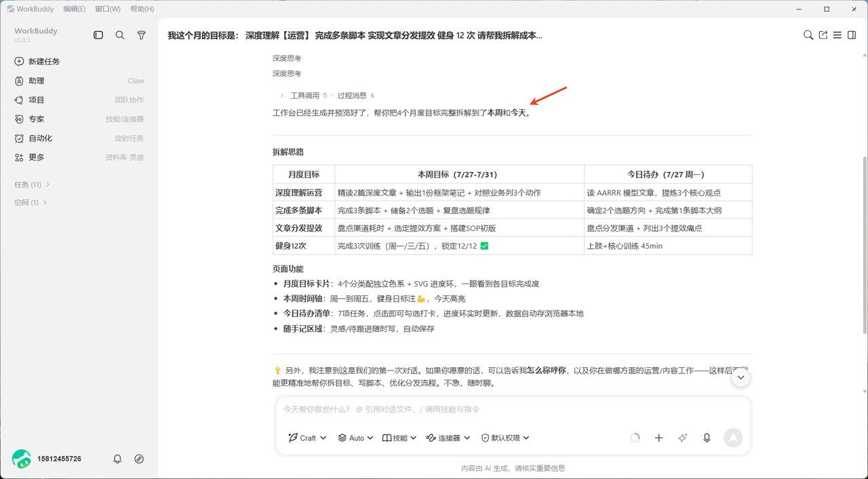
Task: Click the sparkle enhance prompt icon
Action: (683, 438)
